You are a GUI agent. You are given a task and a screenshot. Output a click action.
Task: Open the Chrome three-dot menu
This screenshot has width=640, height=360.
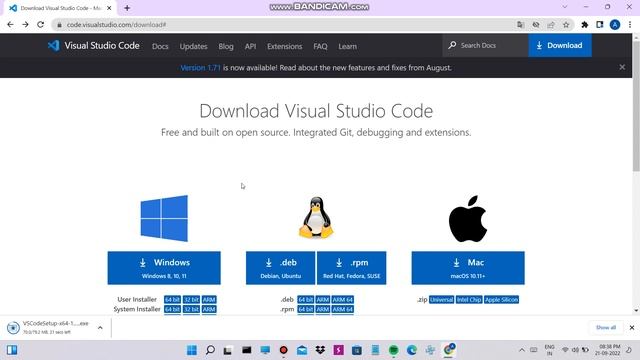(630, 25)
